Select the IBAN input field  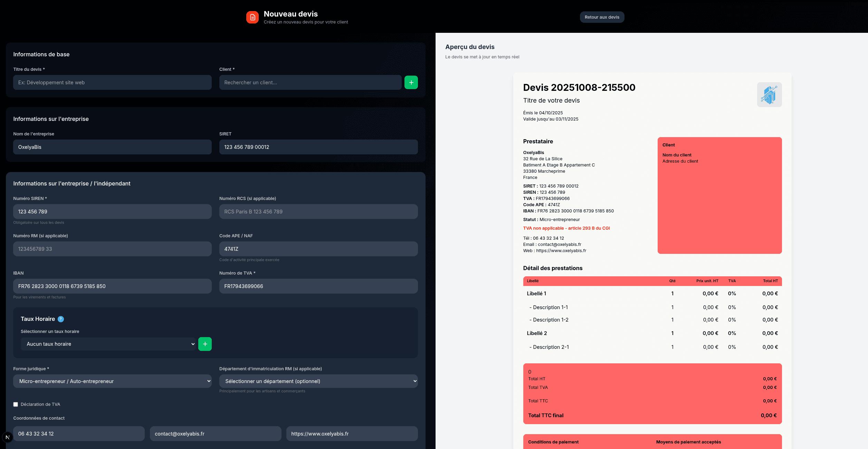pos(112,286)
